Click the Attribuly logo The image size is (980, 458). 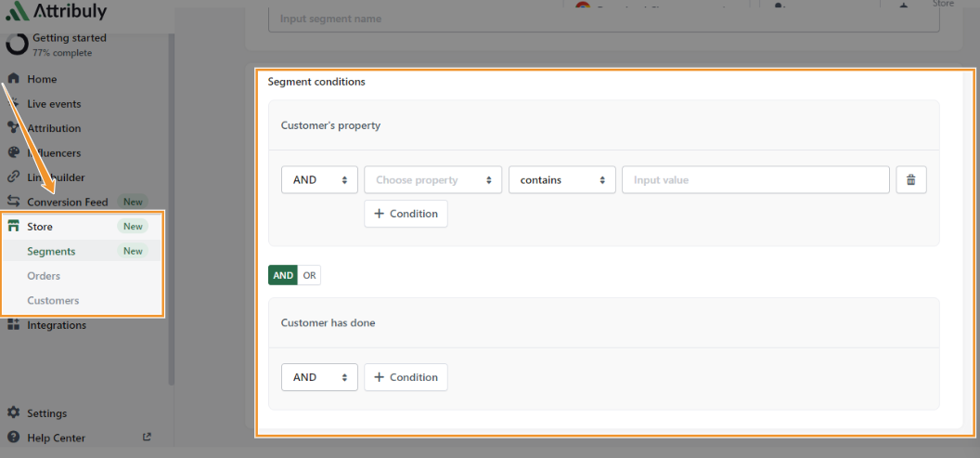click(56, 12)
